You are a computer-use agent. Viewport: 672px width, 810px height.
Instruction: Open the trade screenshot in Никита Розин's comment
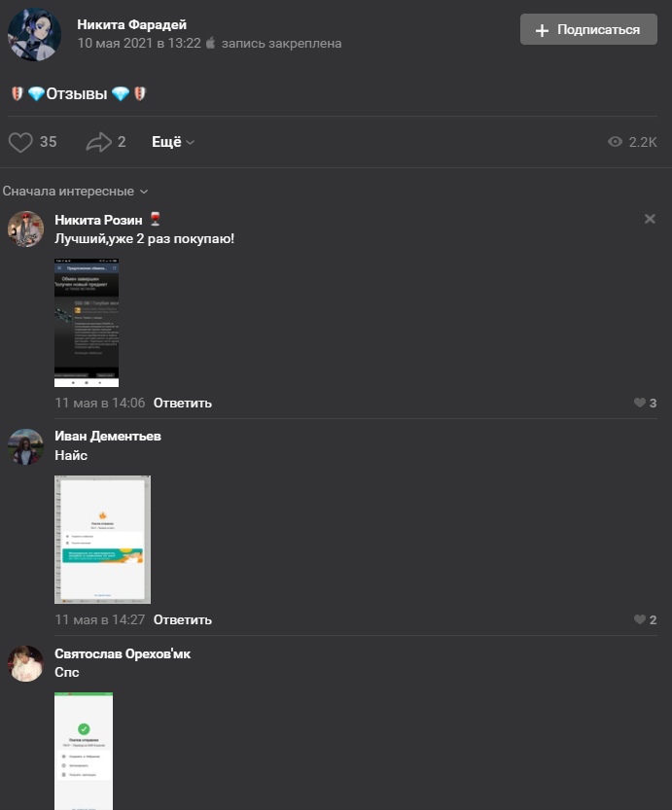tap(87, 323)
